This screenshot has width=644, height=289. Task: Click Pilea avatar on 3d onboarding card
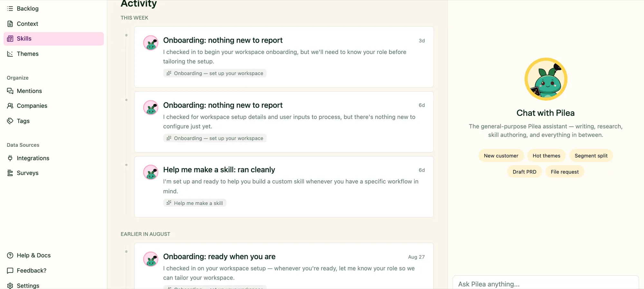click(151, 43)
